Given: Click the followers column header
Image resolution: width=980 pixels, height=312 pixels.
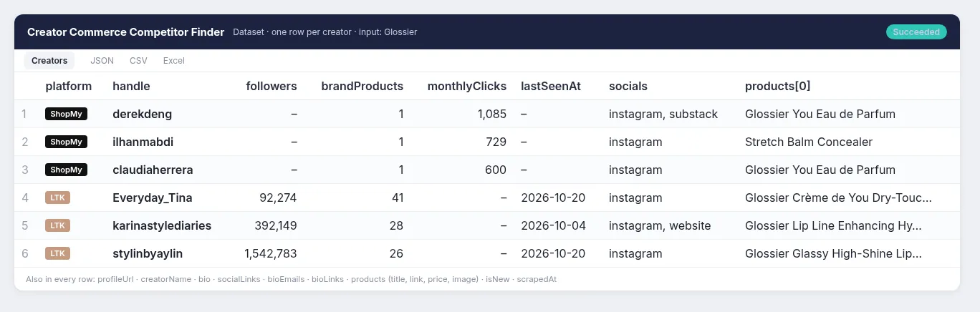Looking at the screenshot, I should 272,86.
